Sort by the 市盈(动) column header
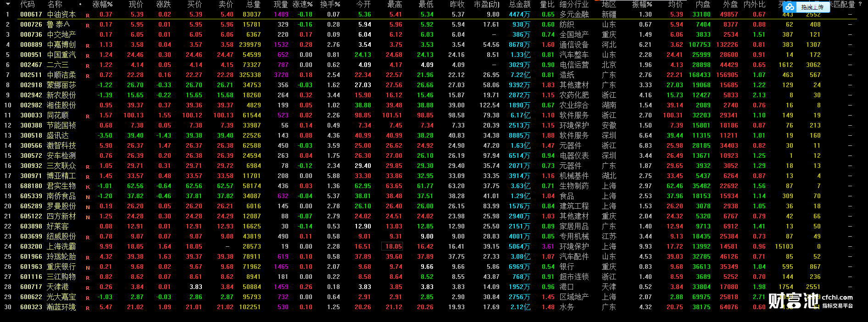Screen dimensions: 868x322 (x=487, y=4)
